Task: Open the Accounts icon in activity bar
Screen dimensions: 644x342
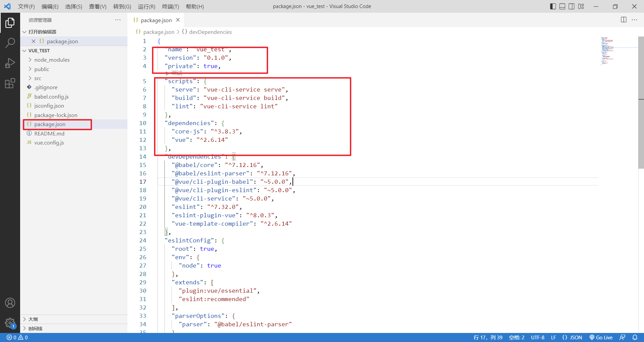Action: point(10,303)
